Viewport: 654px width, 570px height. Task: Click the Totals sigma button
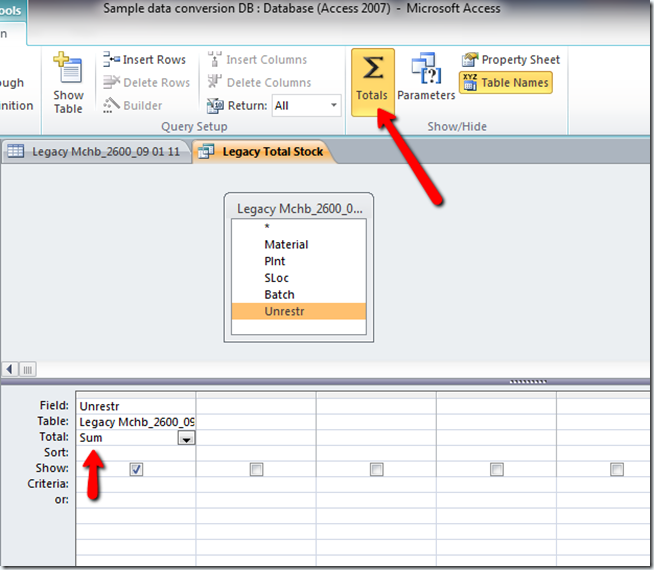point(372,82)
